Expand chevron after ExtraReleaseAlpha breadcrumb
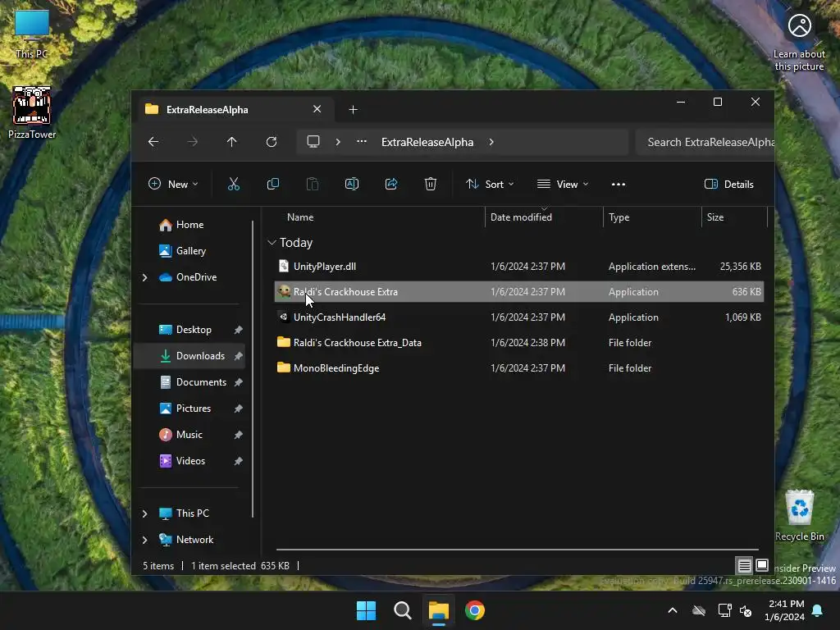This screenshot has height=630, width=840. 491,142
